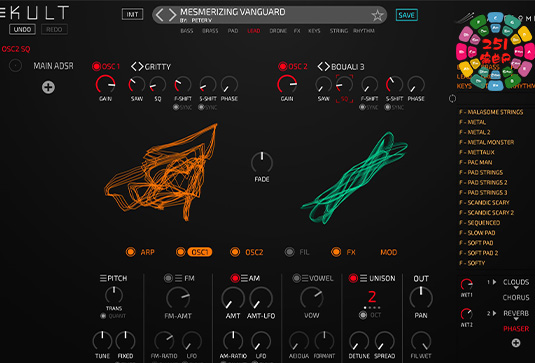
Task: Click the MAIN ADSR circle indicator
Action: [15, 66]
